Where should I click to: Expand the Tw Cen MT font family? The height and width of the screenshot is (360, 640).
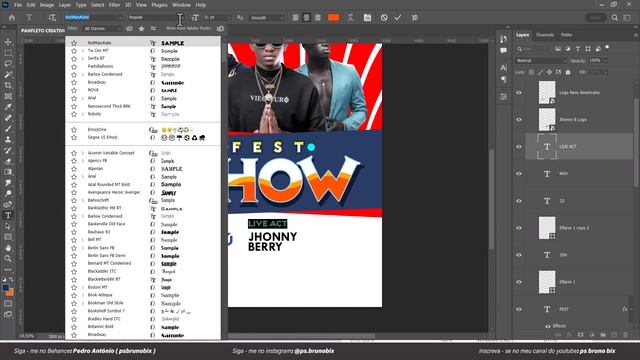(83, 51)
